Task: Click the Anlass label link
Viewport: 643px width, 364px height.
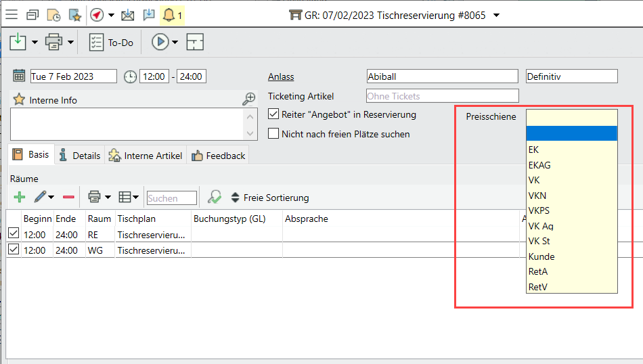Action: click(281, 76)
